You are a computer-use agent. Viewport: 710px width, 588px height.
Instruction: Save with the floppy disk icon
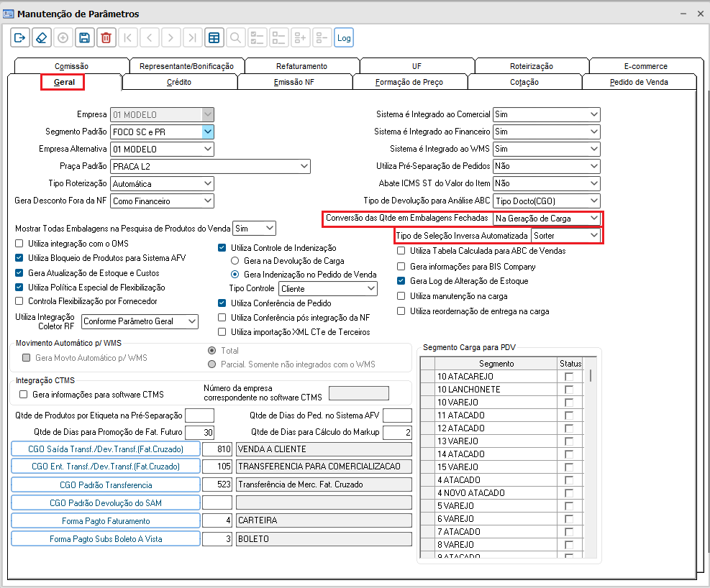(x=85, y=38)
